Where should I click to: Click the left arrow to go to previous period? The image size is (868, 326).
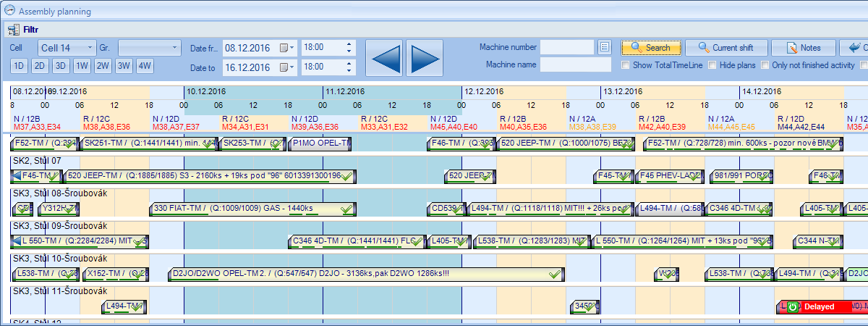pos(384,57)
